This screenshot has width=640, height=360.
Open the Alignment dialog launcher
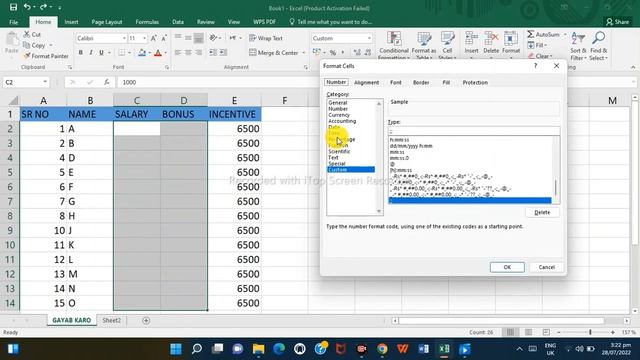306,67
